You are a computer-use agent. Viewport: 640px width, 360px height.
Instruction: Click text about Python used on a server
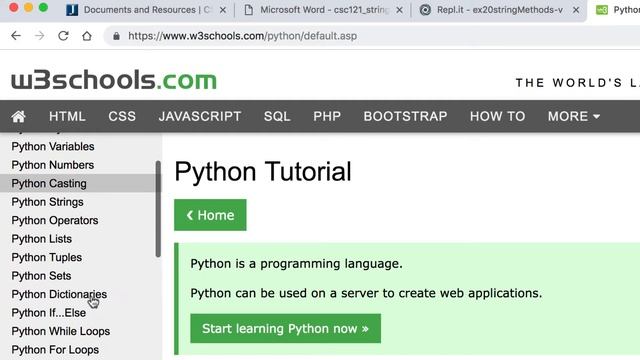[x=366, y=293]
